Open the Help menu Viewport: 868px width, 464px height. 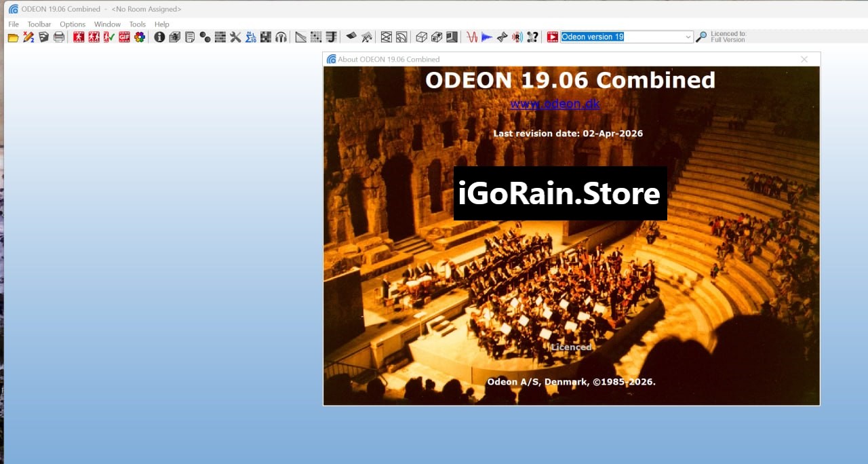click(x=162, y=24)
